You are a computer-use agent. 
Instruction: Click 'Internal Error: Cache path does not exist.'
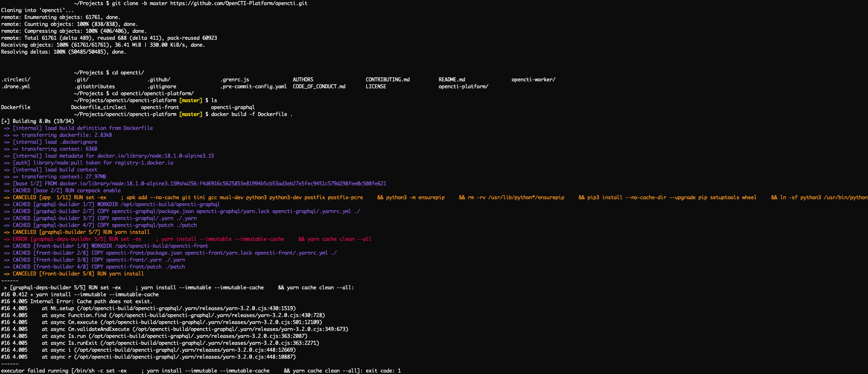click(92, 301)
